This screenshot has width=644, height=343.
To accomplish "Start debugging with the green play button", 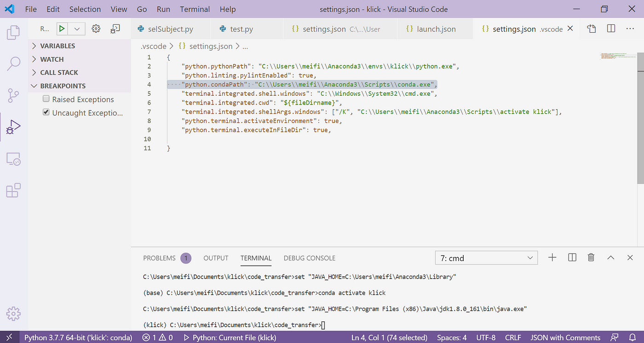I will pos(62,29).
